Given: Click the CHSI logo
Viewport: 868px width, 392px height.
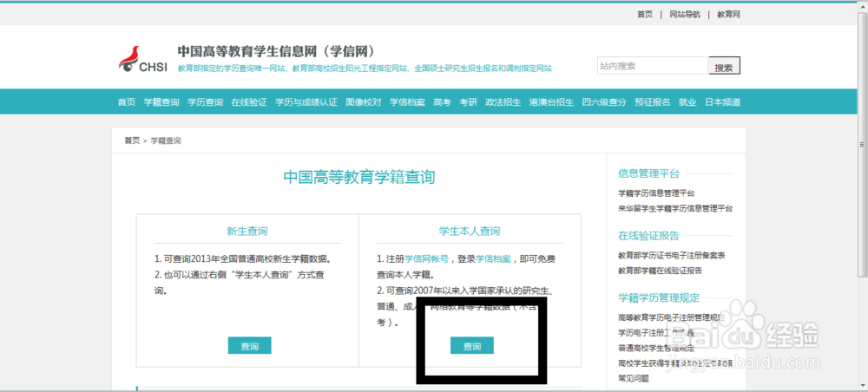Looking at the screenshot, I should tap(143, 60).
